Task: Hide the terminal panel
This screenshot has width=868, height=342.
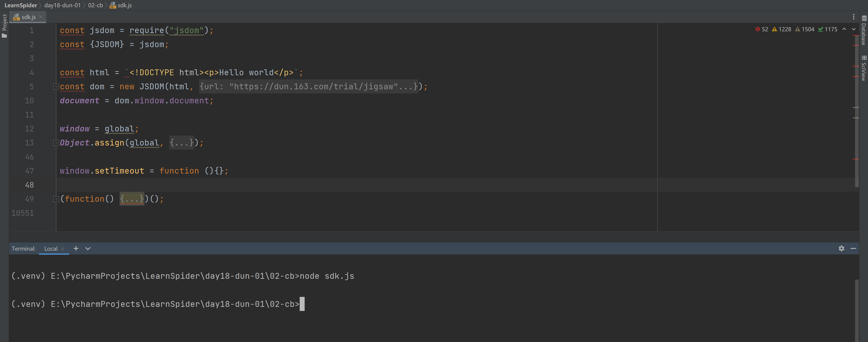Action: pos(853,248)
